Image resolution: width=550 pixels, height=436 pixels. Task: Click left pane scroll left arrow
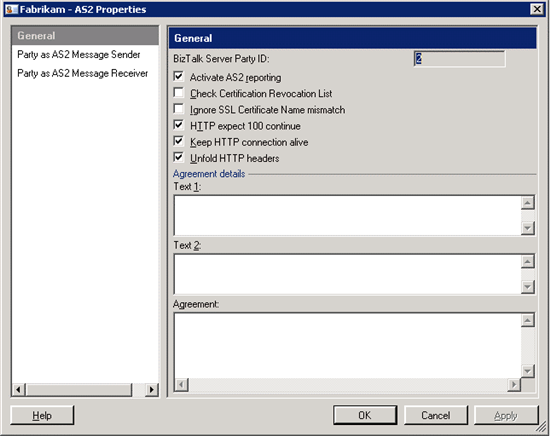pos(19,389)
